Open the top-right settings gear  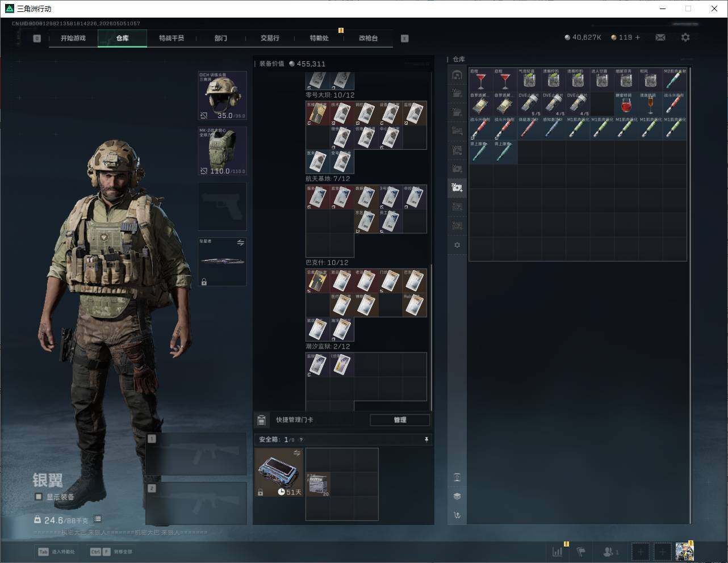pyautogui.click(x=685, y=37)
